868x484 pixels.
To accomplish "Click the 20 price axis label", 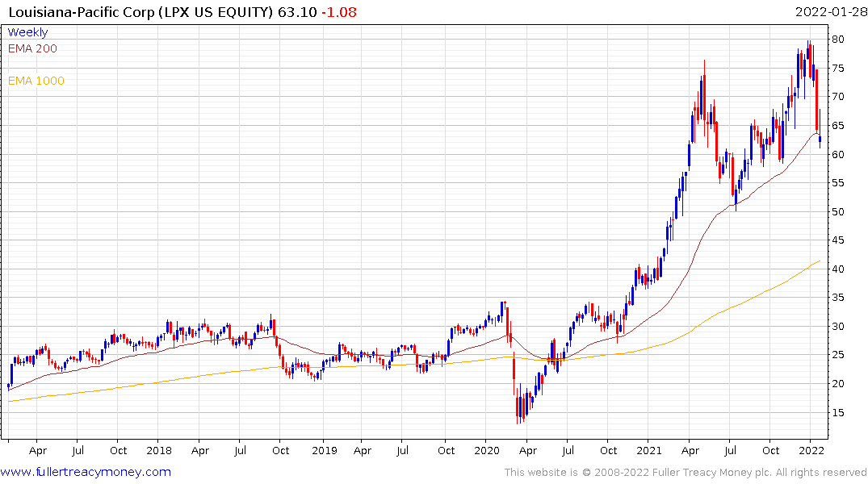I will (837, 384).
